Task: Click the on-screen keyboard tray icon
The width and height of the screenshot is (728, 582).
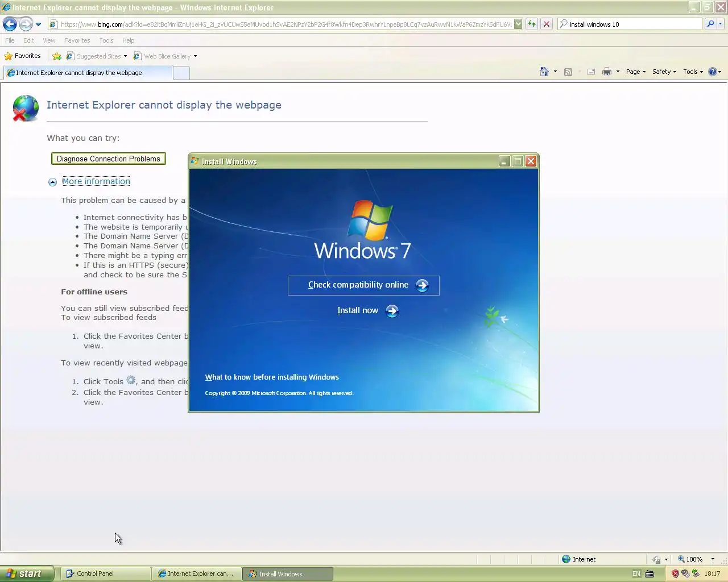Action: point(650,573)
